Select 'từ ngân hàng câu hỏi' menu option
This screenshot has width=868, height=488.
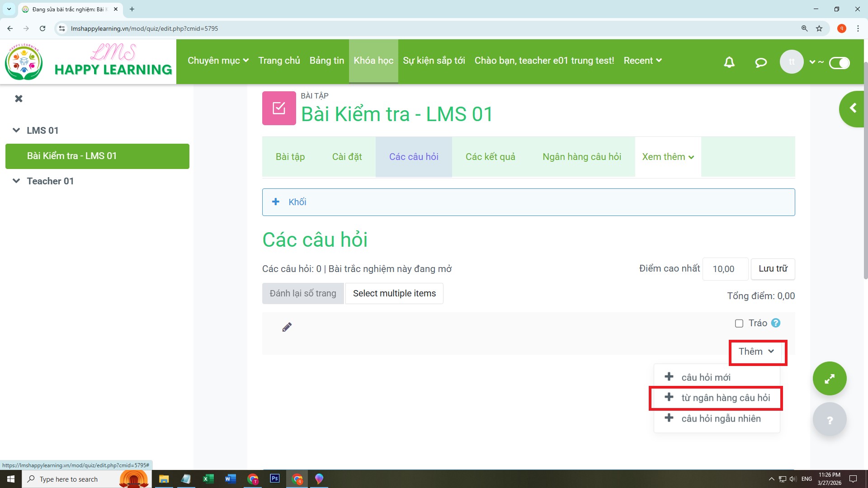pos(725,398)
